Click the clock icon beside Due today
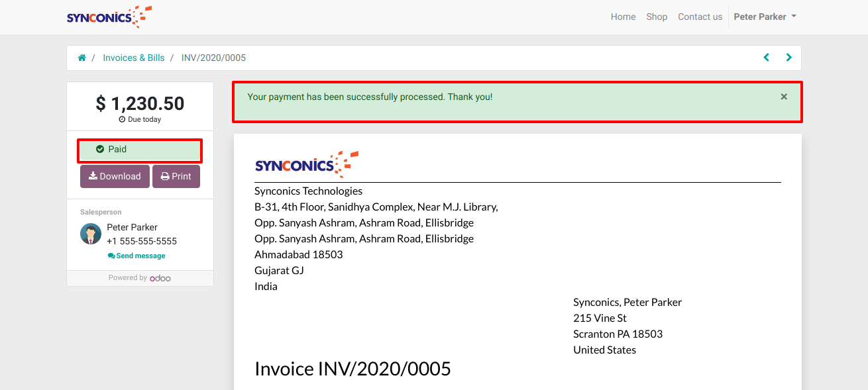Image resolution: width=868 pixels, height=390 pixels. [x=122, y=120]
